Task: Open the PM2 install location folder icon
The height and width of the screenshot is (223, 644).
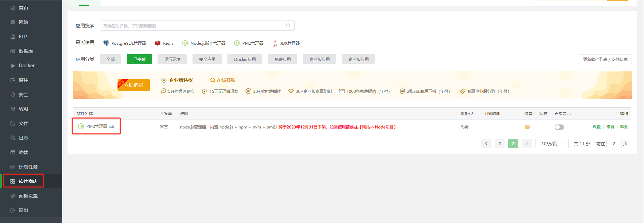Action: pos(527,127)
